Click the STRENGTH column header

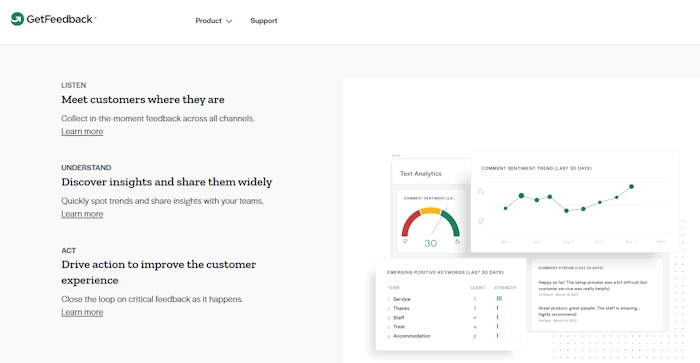pyautogui.click(x=505, y=288)
